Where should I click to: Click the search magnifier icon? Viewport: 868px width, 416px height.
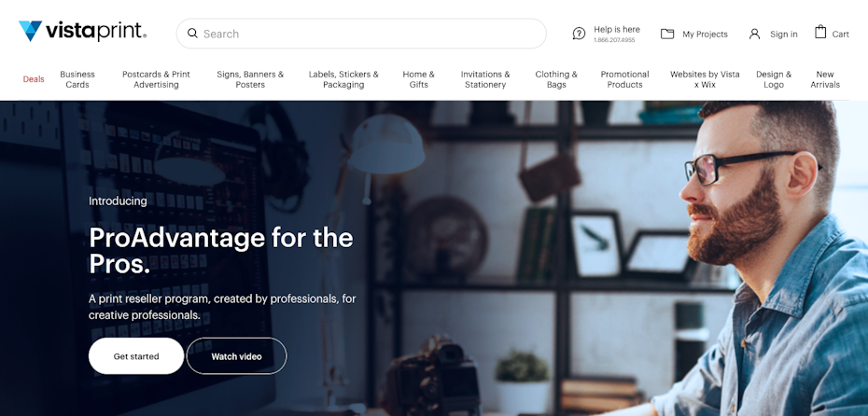coord(192,34)
